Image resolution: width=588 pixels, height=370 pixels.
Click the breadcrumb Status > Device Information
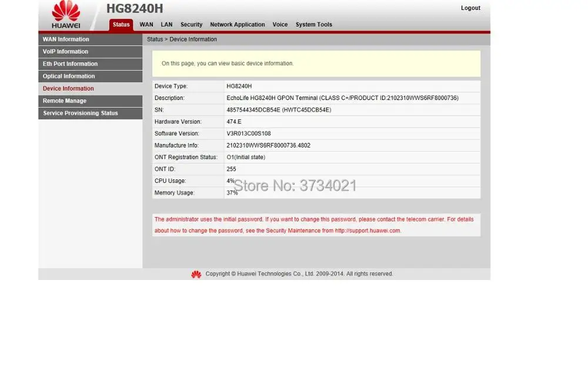click(x=182, y=39)
